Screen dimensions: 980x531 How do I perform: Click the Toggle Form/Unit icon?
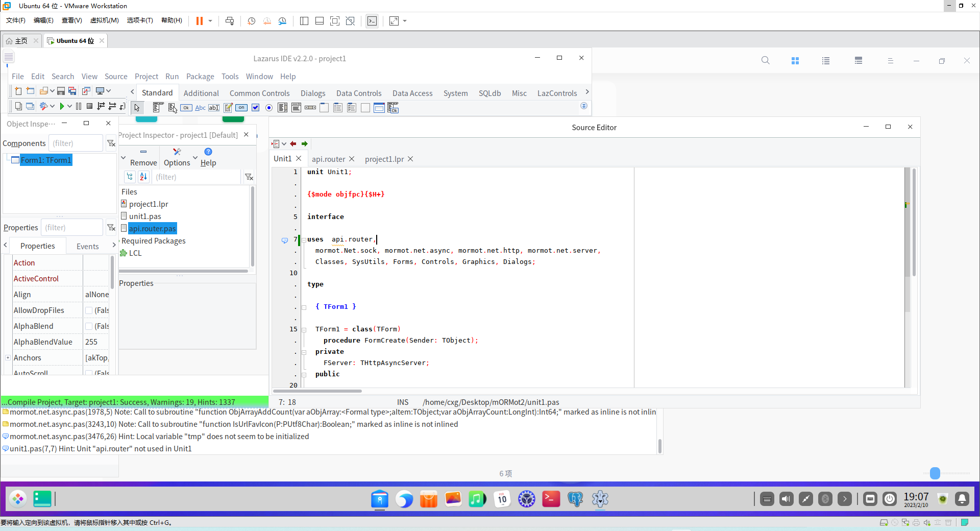[x=86, y=91]
